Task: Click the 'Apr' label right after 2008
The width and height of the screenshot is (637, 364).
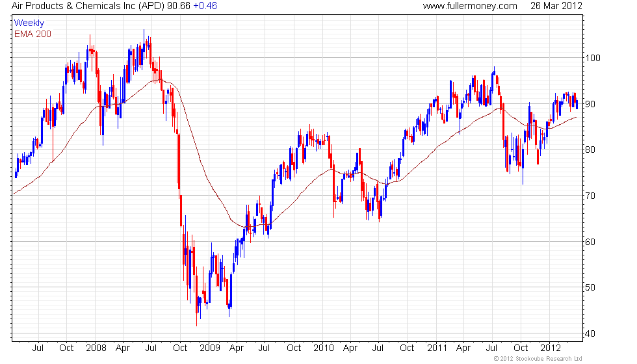Action: (x=123, y=348)
